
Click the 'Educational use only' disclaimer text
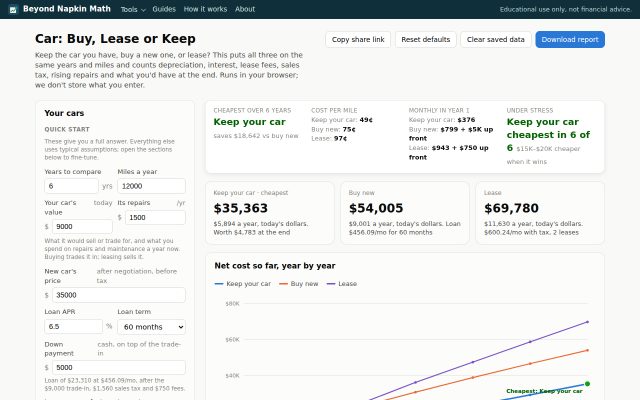point(565,9)
